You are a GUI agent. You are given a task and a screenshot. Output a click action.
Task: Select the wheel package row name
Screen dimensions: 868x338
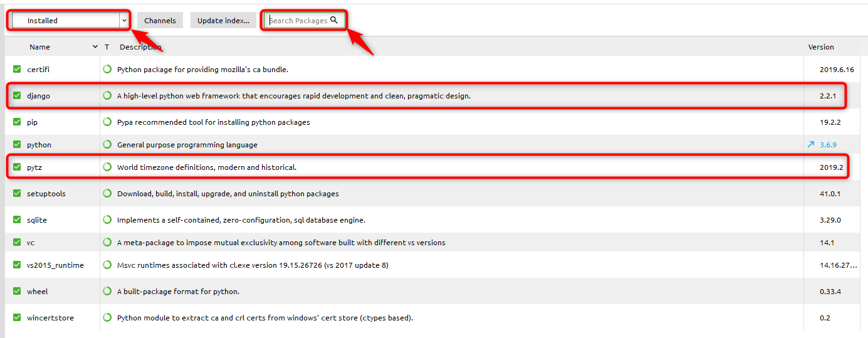[38, 292]
